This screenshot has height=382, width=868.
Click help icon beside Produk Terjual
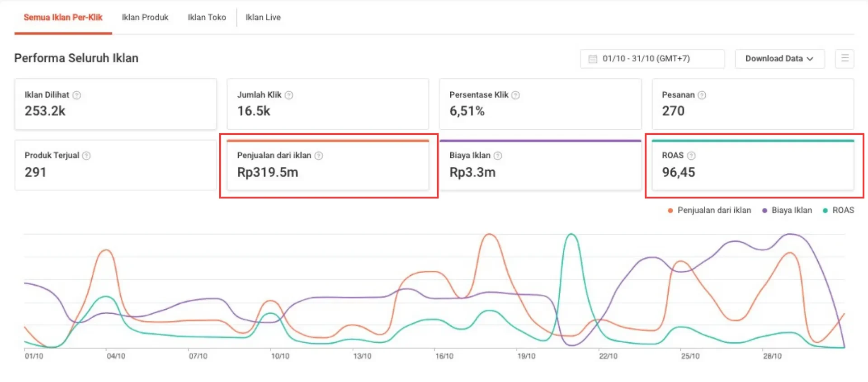[x=86, y=156]
